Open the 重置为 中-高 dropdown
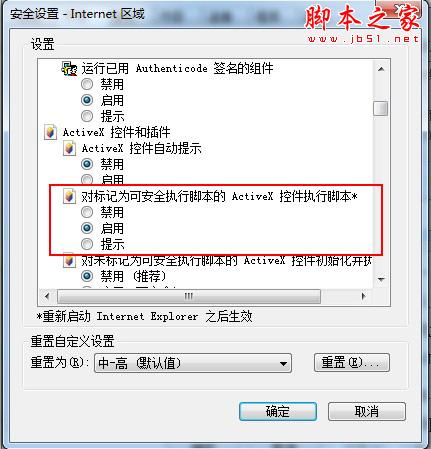The height and width of the screenshot is (449, 431). 193,363
